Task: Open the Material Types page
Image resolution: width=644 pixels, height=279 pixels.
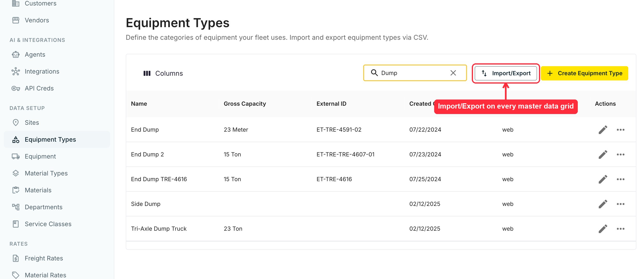Action: (x=56, y=173)
